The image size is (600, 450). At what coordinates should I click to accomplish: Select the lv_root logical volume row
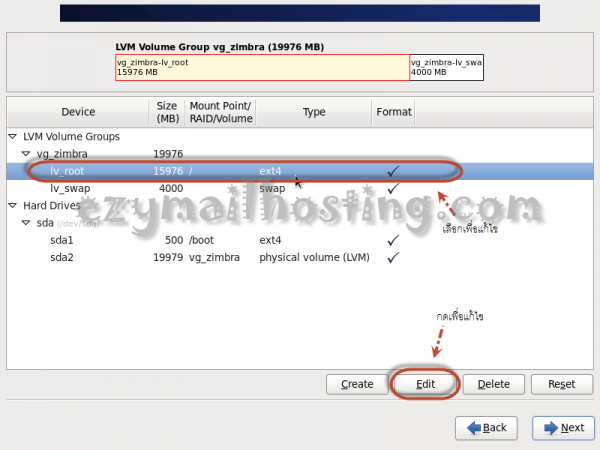tap(300, 171)
